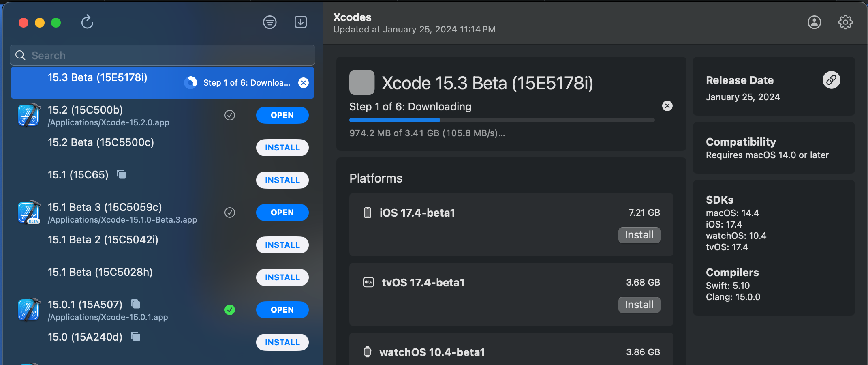Click the Xcode 15.0.1 app icon
Image resolution: width=868 pixels, height=365 pixels.
pyautogui.click(x=29, y=309)
